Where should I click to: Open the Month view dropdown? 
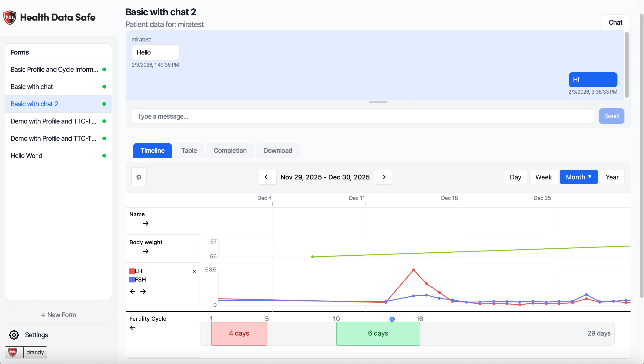point(579,177)
